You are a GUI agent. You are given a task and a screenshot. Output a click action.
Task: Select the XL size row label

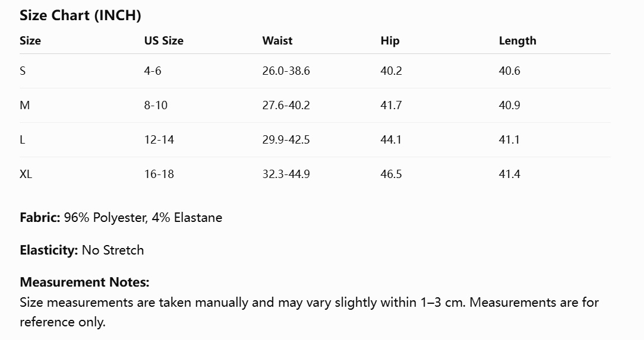26,174
